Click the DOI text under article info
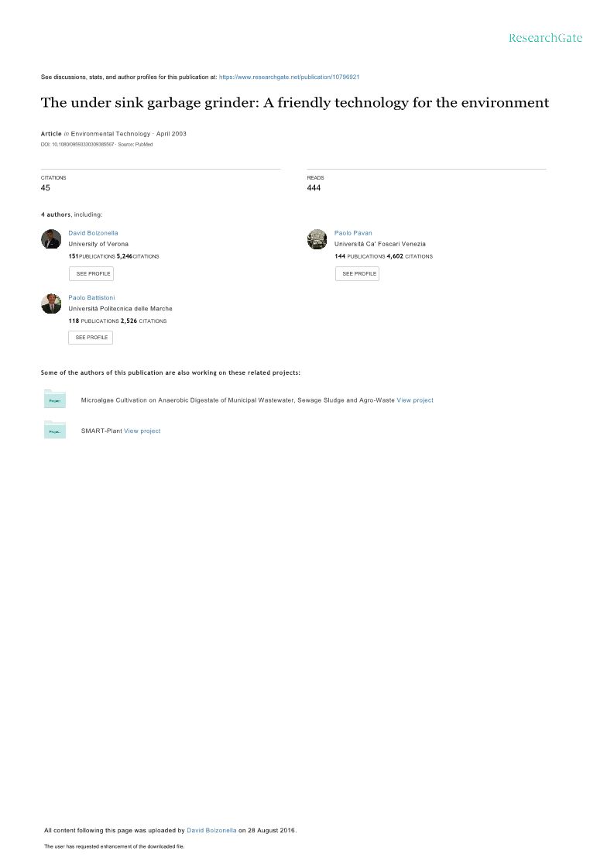The width and height of the screenshot is (614, 868). [x=77, y=145]
